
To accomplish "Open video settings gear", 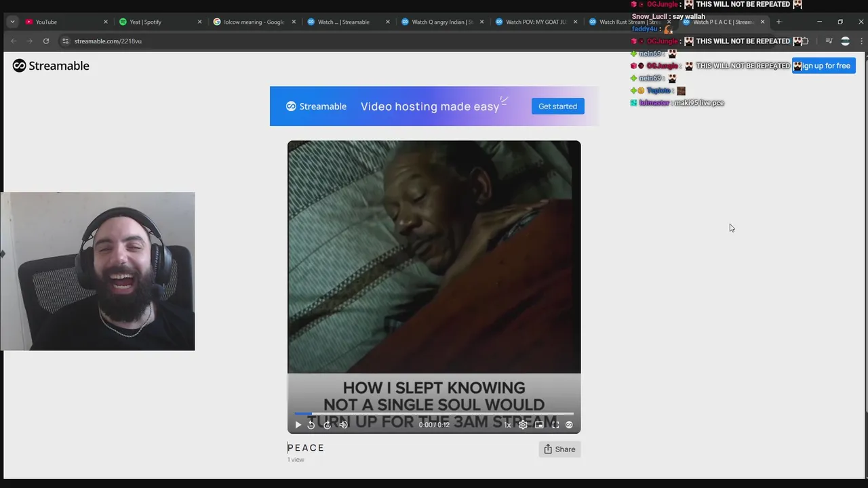I will point(523,425).
